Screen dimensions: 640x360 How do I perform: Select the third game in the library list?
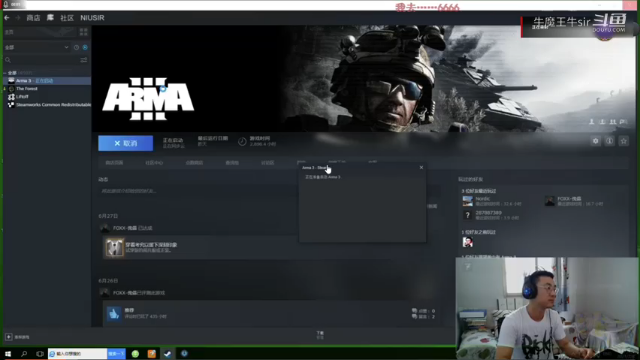pos(47,97)
